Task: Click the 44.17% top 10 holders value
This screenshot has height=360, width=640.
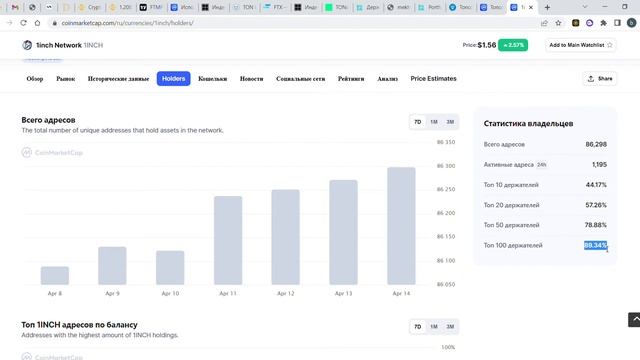Action: [596, 185]
